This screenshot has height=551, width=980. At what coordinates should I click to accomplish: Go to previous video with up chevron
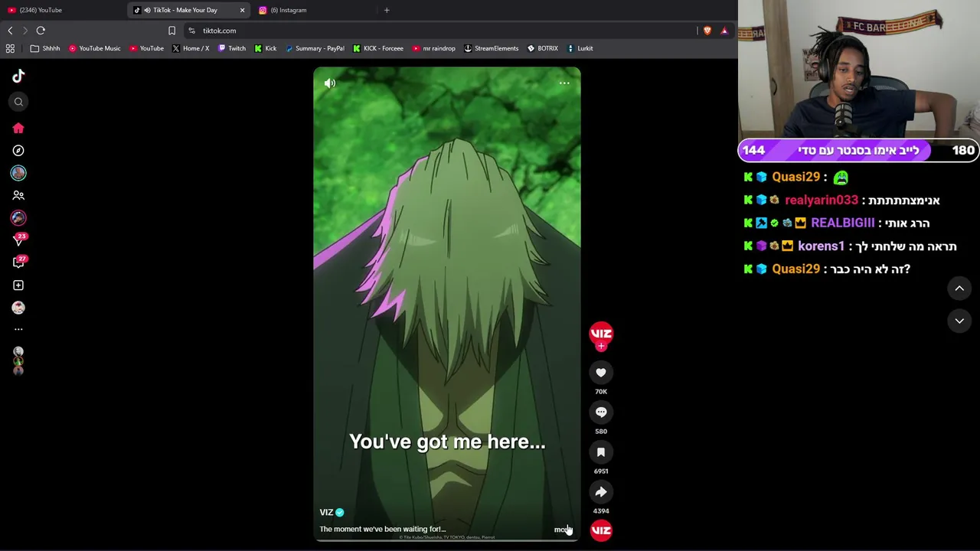pos(959,289)
